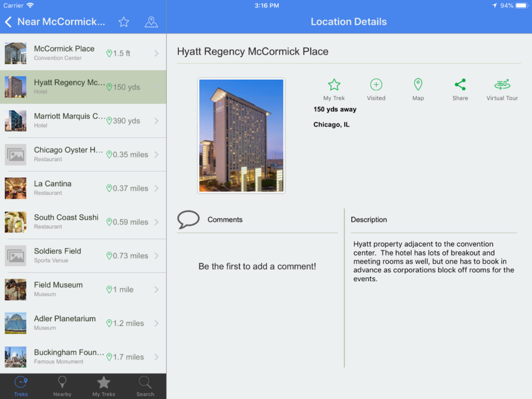532x399 pixels.
Task: Open South Coast Sushi thumbnail
Action: [15, 222]
